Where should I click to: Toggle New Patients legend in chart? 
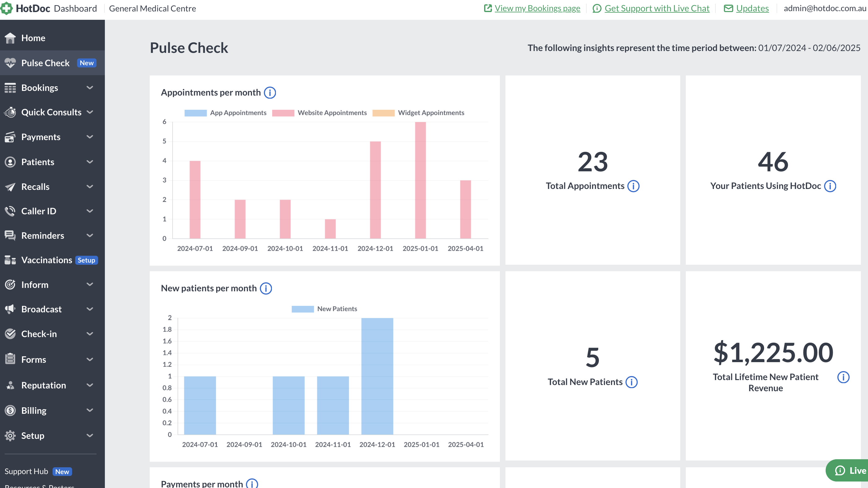point(324,309)
